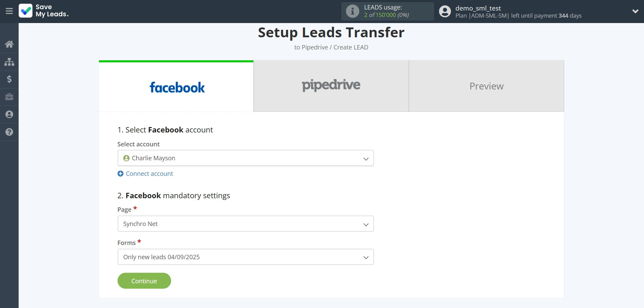Open the help question mark icon
The height and width of the screenshot is (308, 644).
pos(9,132)
